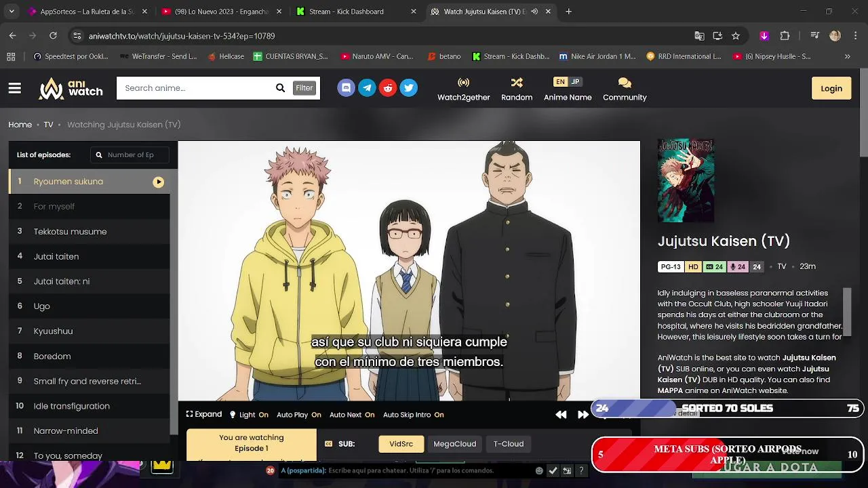Click the checkmark icon in chat bar
Screen dimensions: 868x488
553,470
